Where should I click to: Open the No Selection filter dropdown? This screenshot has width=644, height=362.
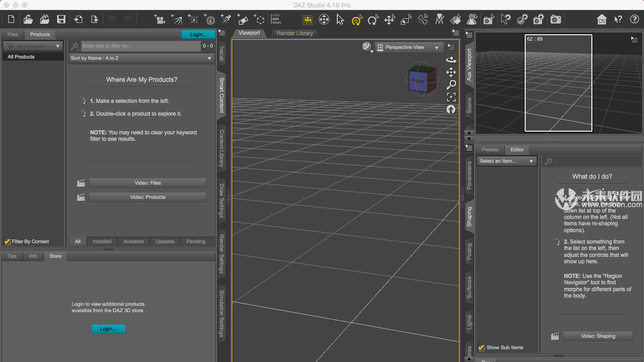[33, 46]
